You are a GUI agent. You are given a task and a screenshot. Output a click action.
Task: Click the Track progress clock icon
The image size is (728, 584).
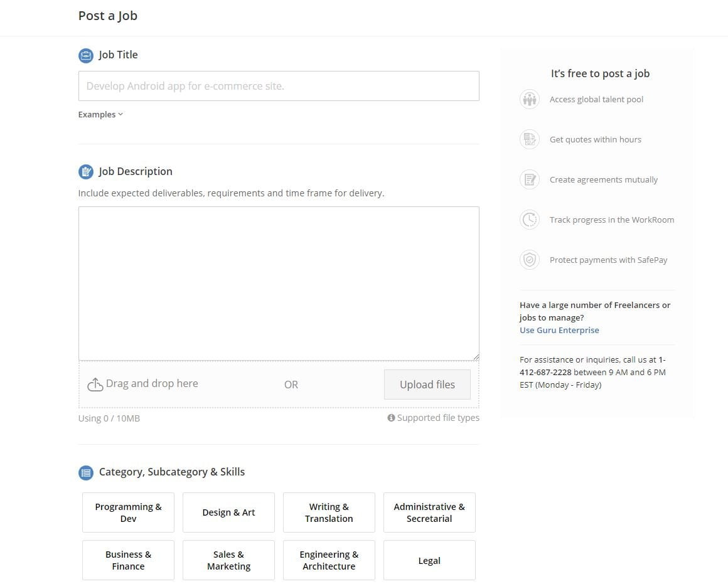(529, 220)
